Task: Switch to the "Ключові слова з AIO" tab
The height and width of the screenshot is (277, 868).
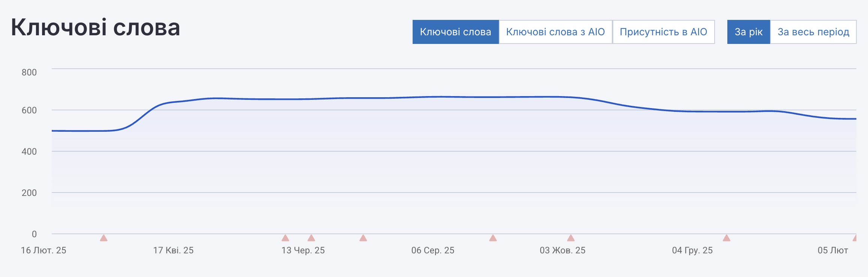Action: click(x=555, y=32)
